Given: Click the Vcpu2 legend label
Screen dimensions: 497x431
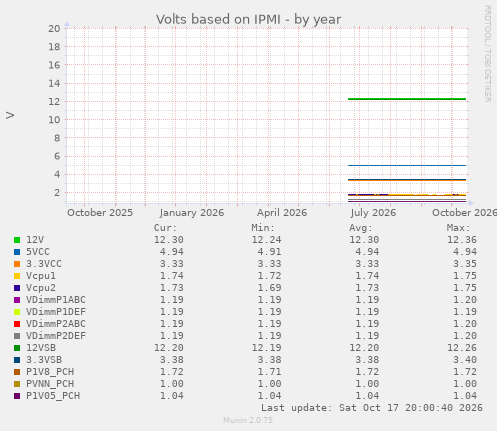Looking at the screenshot, I should [41, 288].
